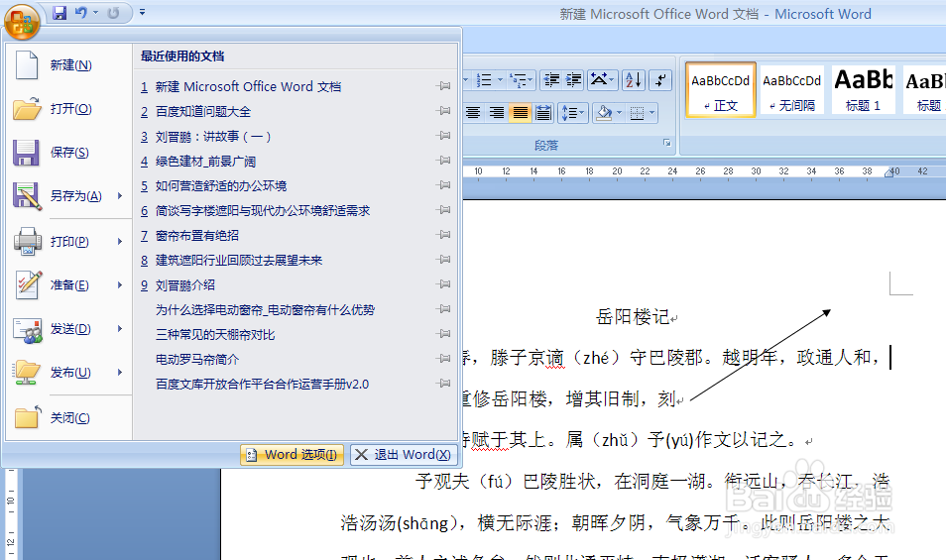Click the 岳阳楼记 title in document
The width and height of the screenshot is (946, 560).
click(633, 316)
